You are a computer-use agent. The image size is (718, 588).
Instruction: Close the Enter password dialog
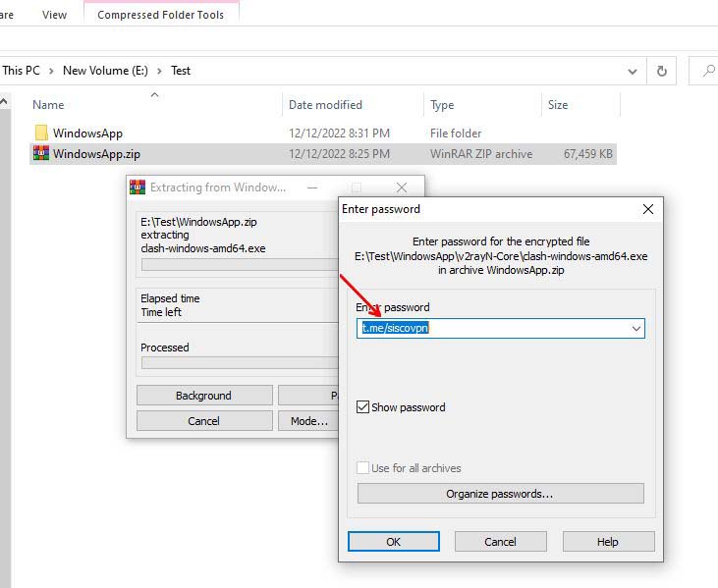click(647, 209)
